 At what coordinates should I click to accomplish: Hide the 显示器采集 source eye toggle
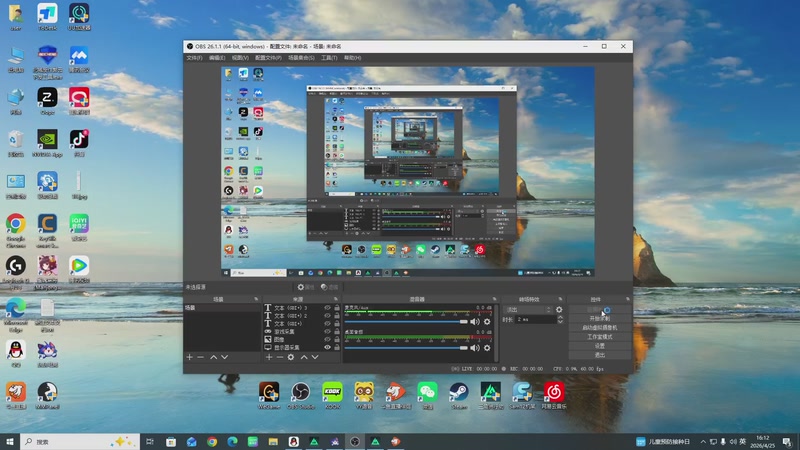tap(327, 347)
